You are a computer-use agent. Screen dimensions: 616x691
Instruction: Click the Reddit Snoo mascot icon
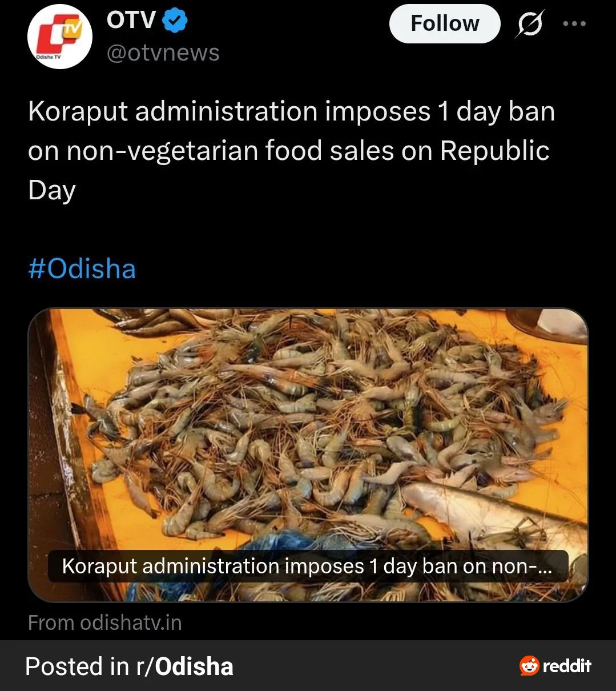529,666
